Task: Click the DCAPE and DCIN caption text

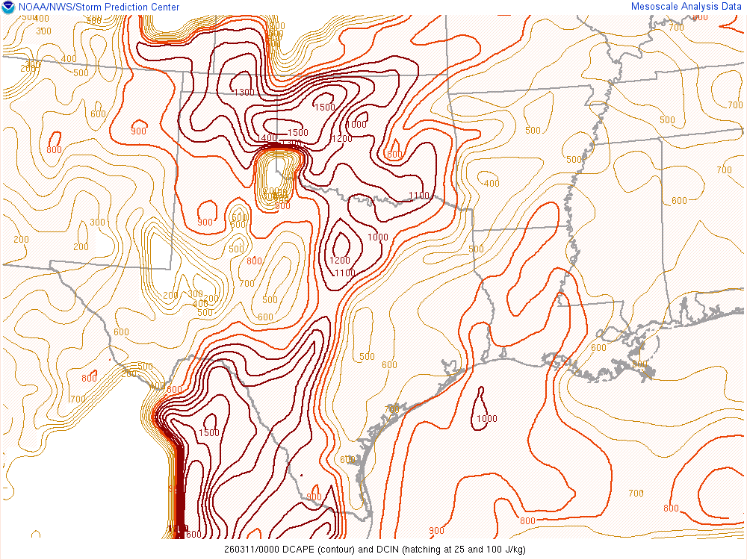Action: [373, 550]
